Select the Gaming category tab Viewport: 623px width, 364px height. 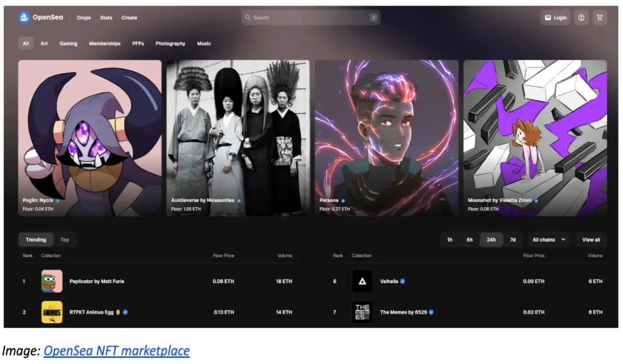click(x=69, y=44)
